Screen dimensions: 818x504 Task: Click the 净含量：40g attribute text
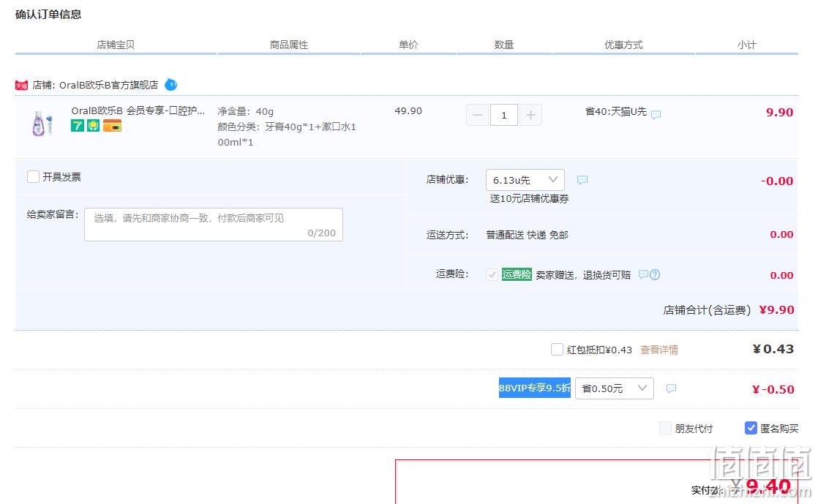pos(245,111)
